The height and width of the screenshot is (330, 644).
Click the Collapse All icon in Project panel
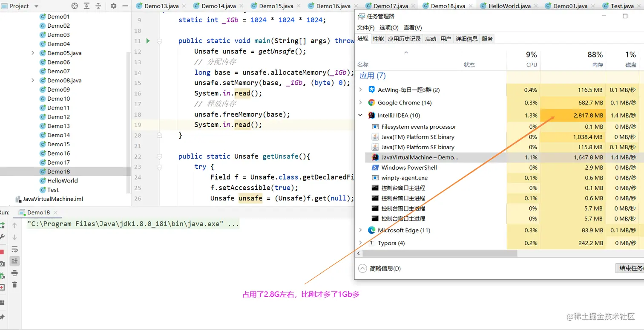point(98,6)
